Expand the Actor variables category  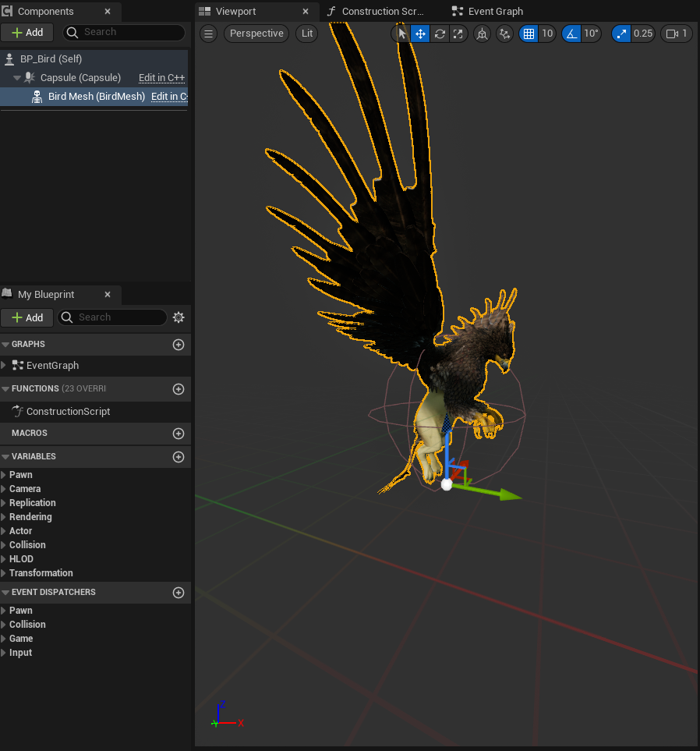(4, 531)
